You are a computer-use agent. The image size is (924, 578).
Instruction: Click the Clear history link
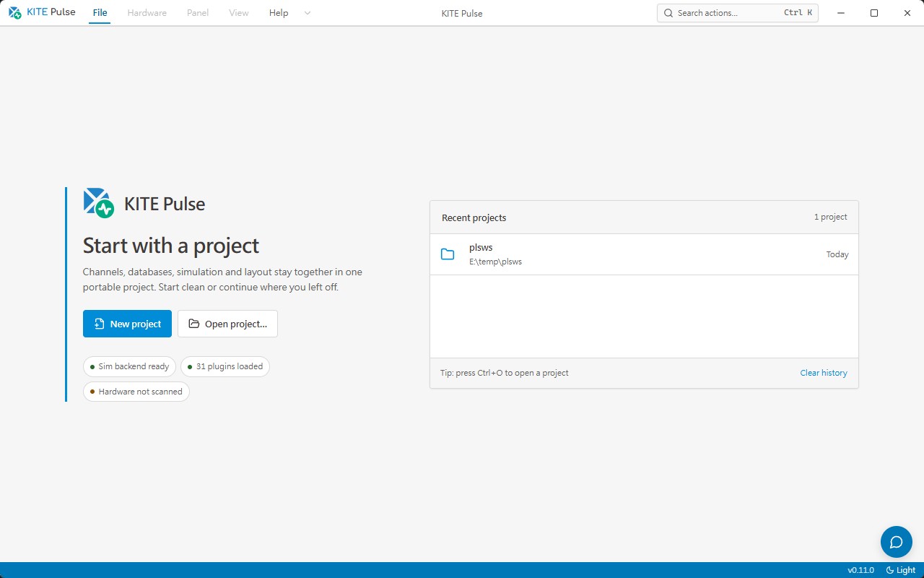click(x=824, y=373)
